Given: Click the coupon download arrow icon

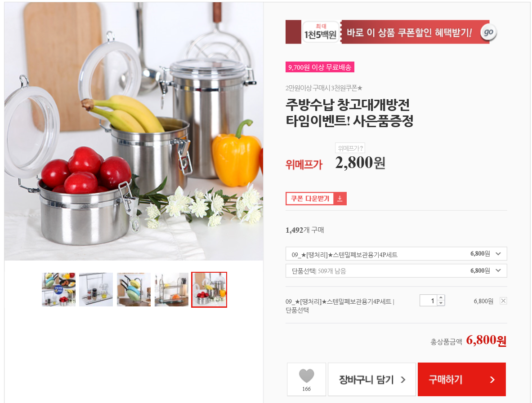Looking at the screenshot, I should [x=340, y=199].
